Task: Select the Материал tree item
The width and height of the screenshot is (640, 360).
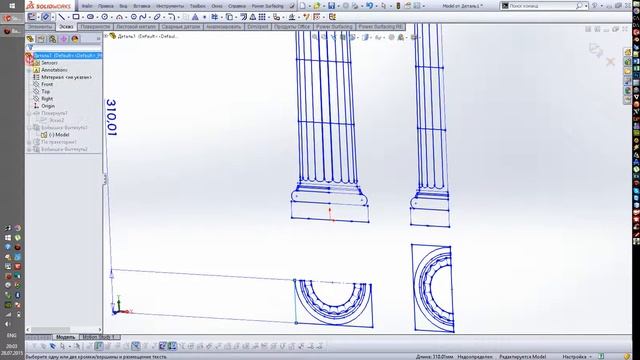Action: click(x=66, y=77)
